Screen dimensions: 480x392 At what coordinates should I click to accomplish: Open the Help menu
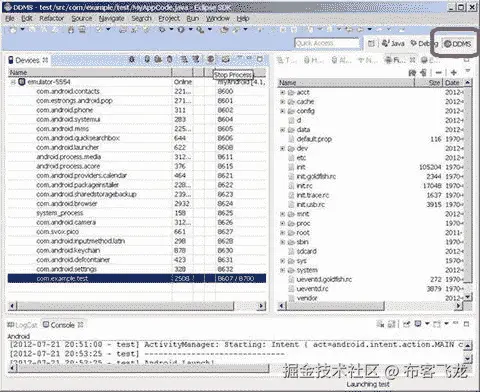(x=243, y=19)
